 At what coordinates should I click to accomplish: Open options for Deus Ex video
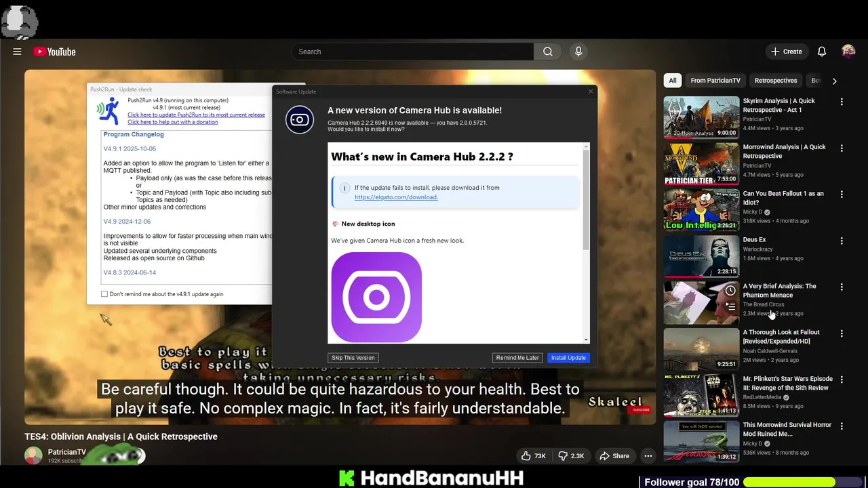point(842,241)
